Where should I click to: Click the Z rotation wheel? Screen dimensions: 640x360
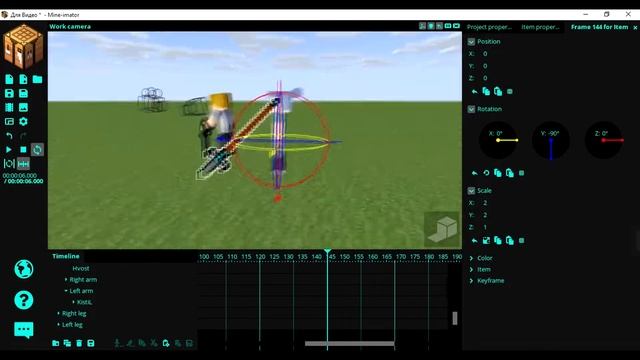604,140
